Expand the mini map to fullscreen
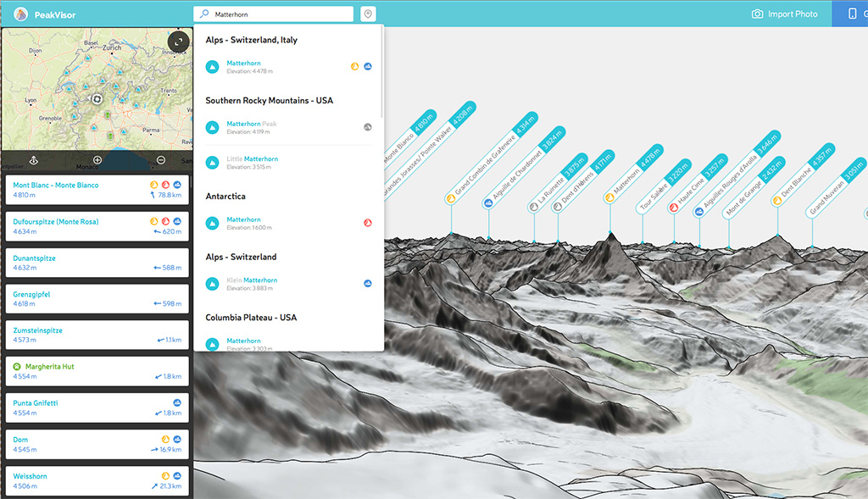This screenshot has height=499, width=868. pos(177,42)
